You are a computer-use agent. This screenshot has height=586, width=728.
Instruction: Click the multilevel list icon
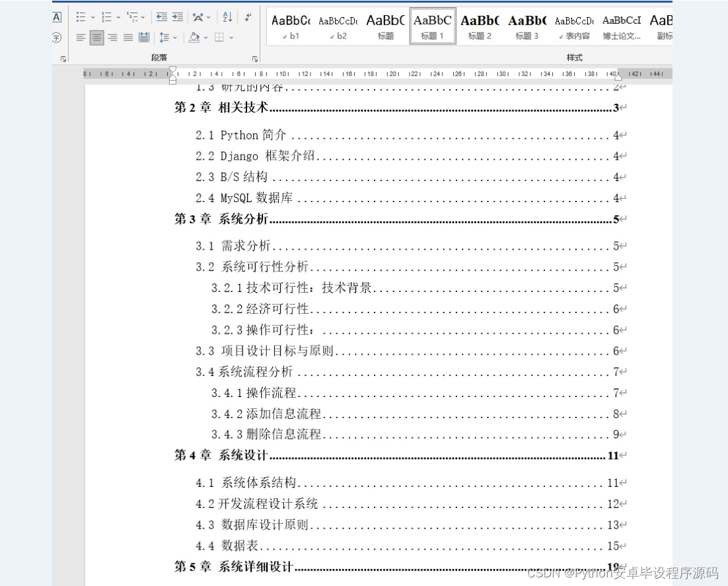click(x=133, y=17)
